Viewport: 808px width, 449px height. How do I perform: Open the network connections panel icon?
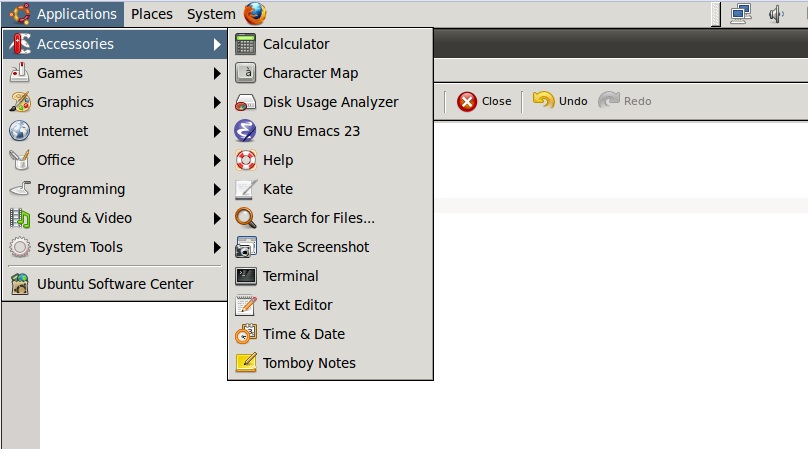[741, 14]
